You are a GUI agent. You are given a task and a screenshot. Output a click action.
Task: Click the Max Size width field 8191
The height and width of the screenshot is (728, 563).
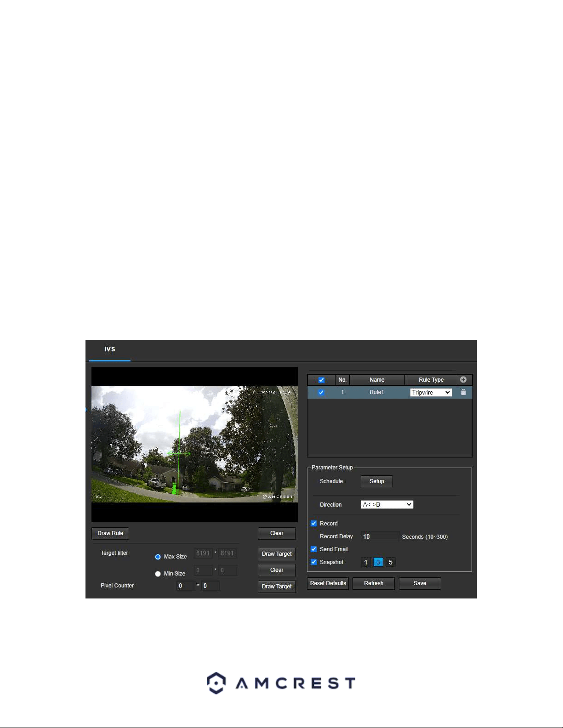coord(203,553)
